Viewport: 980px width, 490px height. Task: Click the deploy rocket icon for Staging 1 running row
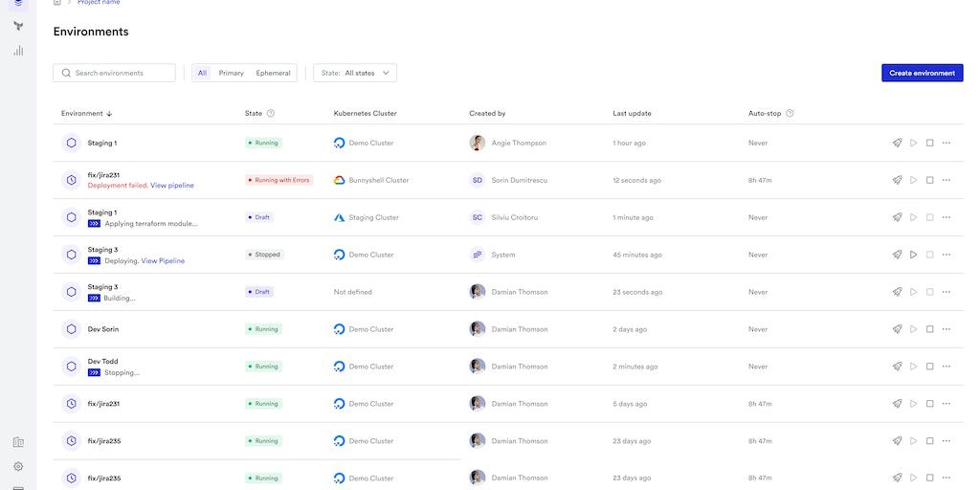[897, 143]
